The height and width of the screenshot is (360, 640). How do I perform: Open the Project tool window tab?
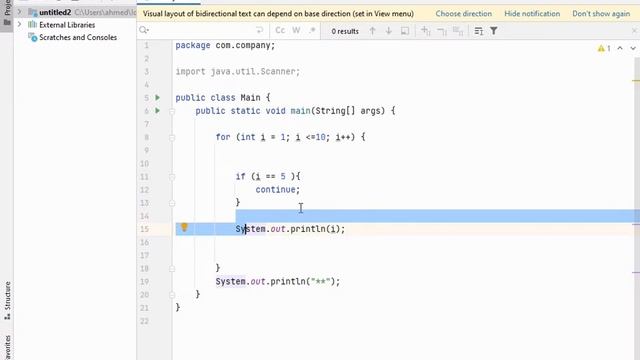click(7, 12)
